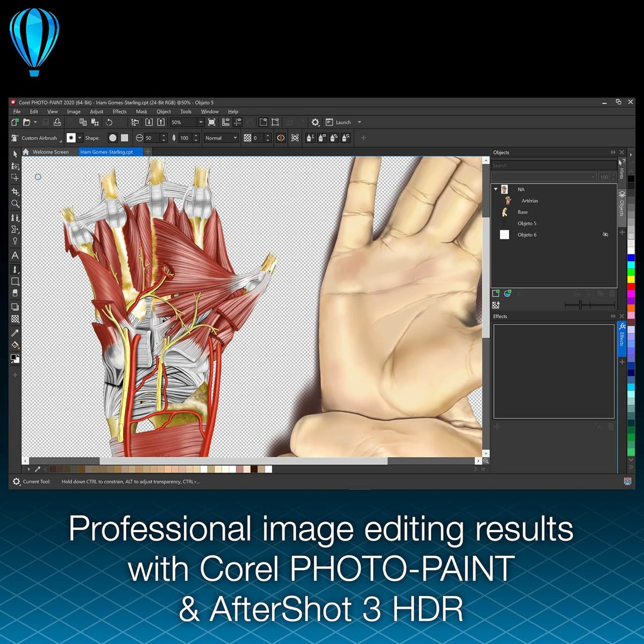The image size is (644, 644).
Task: Click the Print icon in the toolbar
Action: 57,122
